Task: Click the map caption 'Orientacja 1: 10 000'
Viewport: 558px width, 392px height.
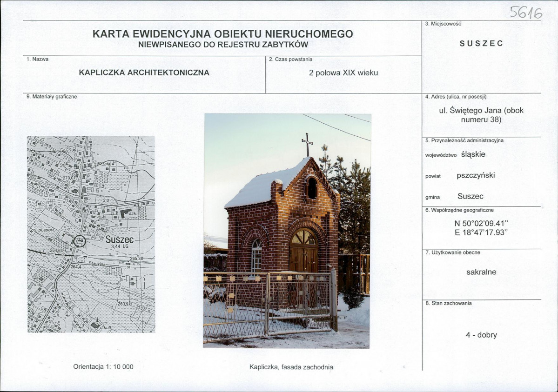Action: point(103,367)
